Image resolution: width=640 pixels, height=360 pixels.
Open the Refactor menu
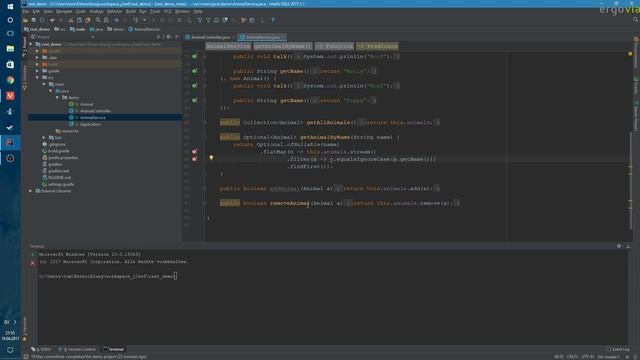click(x=115, y=11)
